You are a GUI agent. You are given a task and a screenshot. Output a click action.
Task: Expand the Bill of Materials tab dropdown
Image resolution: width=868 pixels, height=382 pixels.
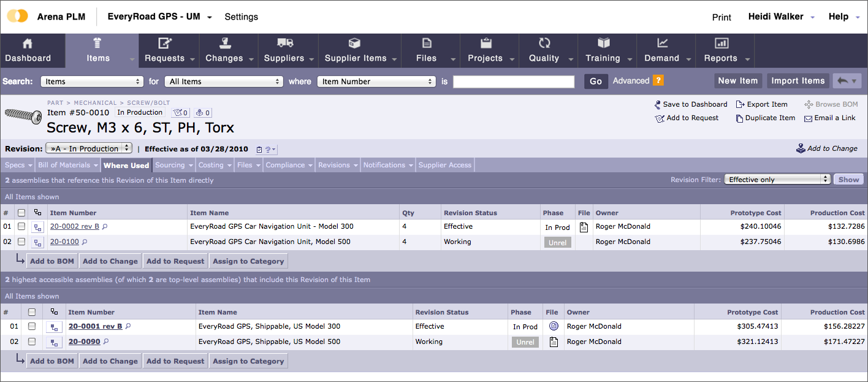pyautogui.click(x=96, y=165)
